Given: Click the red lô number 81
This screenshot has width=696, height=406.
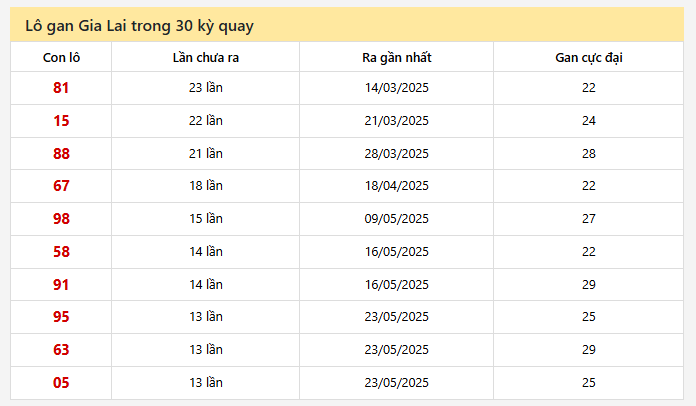Looking at the screenshot, I should (61, 88).
